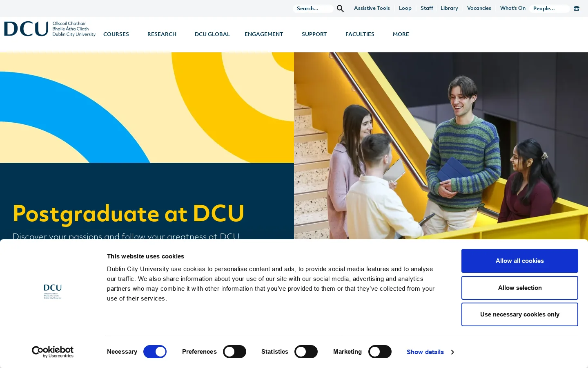Image resolution: width=588 pixels, height=368 pixels.
Task: Click the "This website uses cookies" heading
Action: [x=145, y=256]
